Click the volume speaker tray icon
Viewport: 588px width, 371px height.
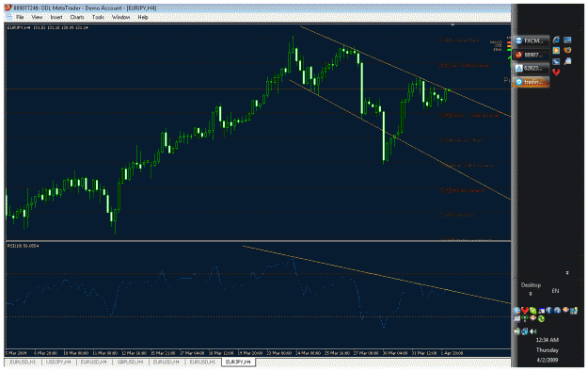pos(532,331)
